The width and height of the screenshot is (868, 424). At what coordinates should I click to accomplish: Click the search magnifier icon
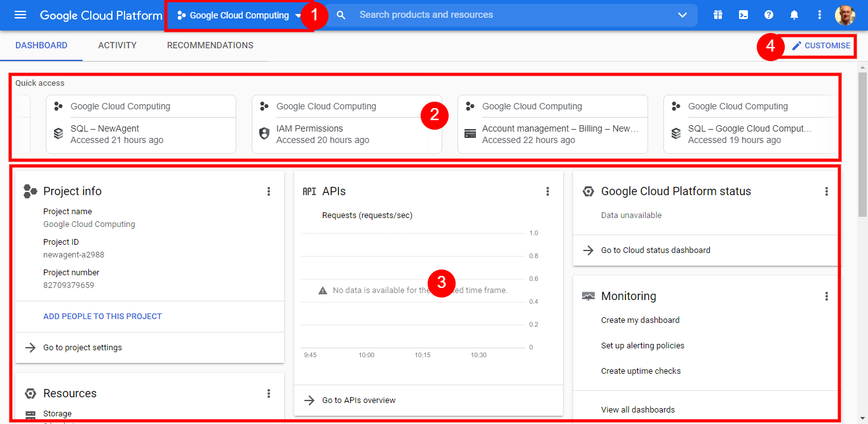click(341, 15)
